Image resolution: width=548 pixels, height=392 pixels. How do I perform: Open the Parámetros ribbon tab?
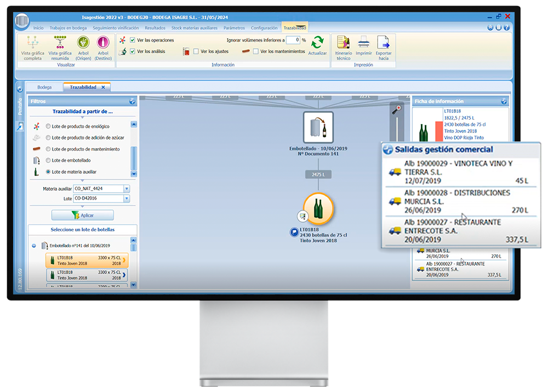(234, 28)
